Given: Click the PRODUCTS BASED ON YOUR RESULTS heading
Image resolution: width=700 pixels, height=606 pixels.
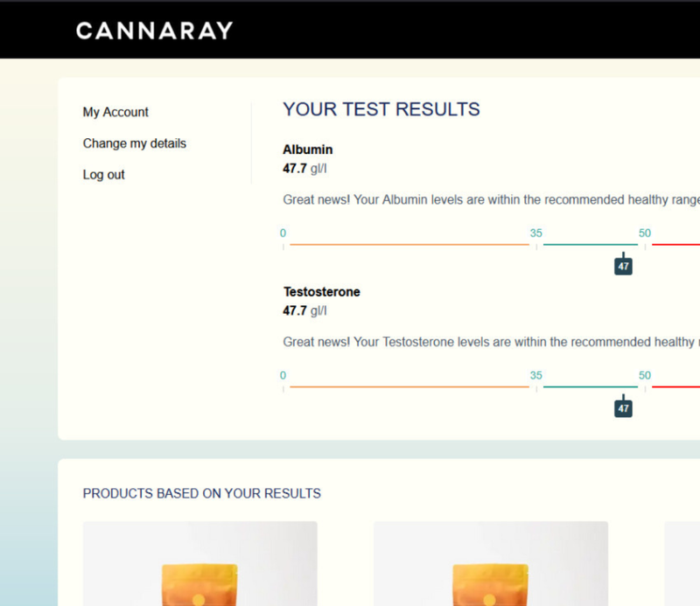Looking at the screenshot, I should [201, 493].
